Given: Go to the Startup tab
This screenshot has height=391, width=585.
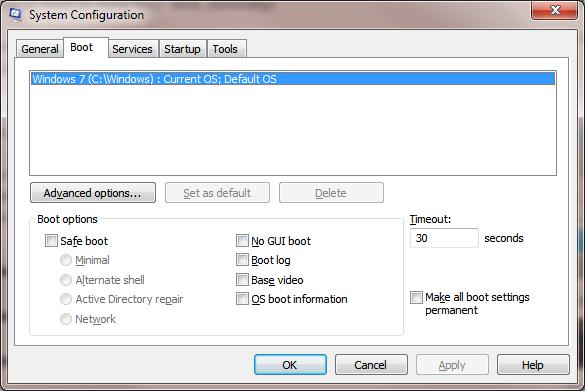Looking at the screenshot, I should pyautogui.click(x=182, y=49).
